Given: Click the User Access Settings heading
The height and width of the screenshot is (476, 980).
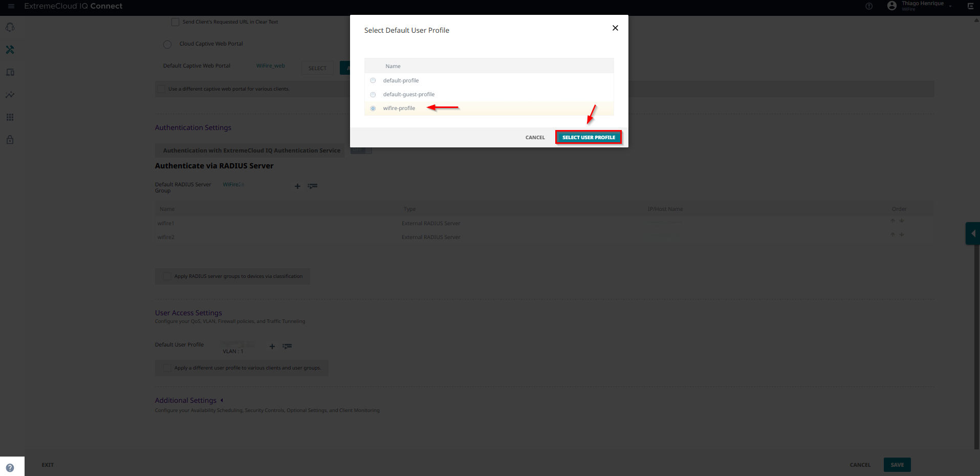Looking at the screenshot, I should [188, 313].
